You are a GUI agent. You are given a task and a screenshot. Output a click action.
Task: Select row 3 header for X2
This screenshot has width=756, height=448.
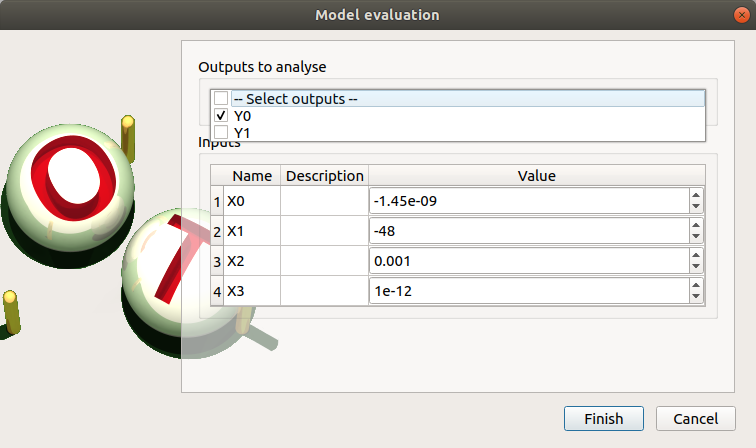(x=217, y=261)
